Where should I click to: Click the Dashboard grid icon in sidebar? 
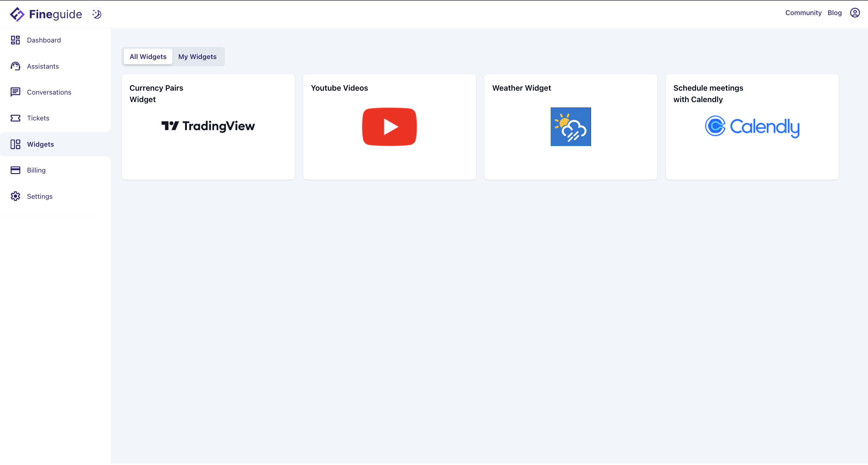15,40
